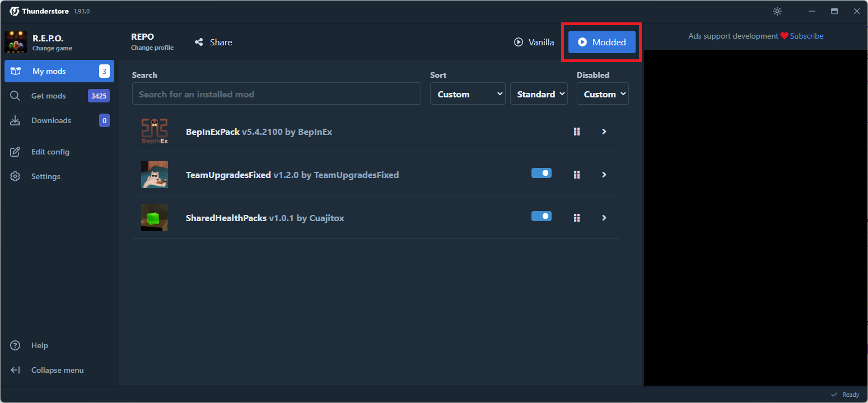Click the Collapse menu arrow icon
Image resolution: width=868 pixels, height=403 pixels.
[15, 370]
